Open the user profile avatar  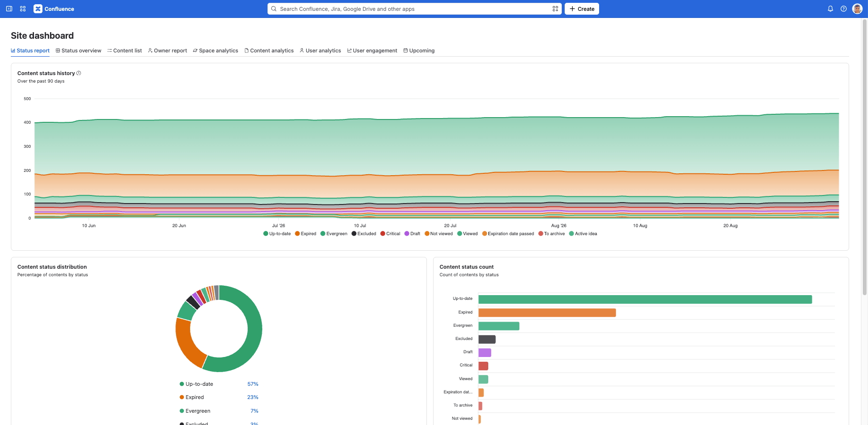point(858,9)
